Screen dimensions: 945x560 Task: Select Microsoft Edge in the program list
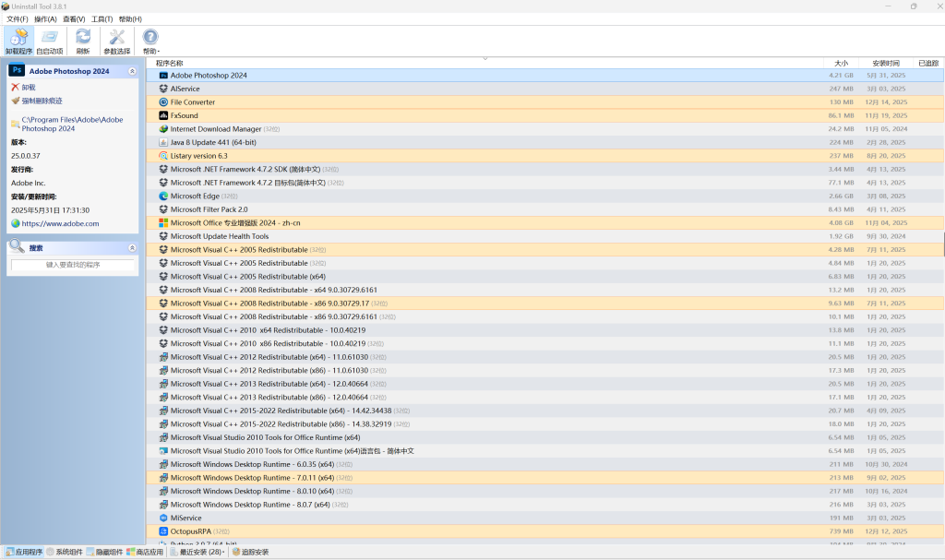pos(197,197)
